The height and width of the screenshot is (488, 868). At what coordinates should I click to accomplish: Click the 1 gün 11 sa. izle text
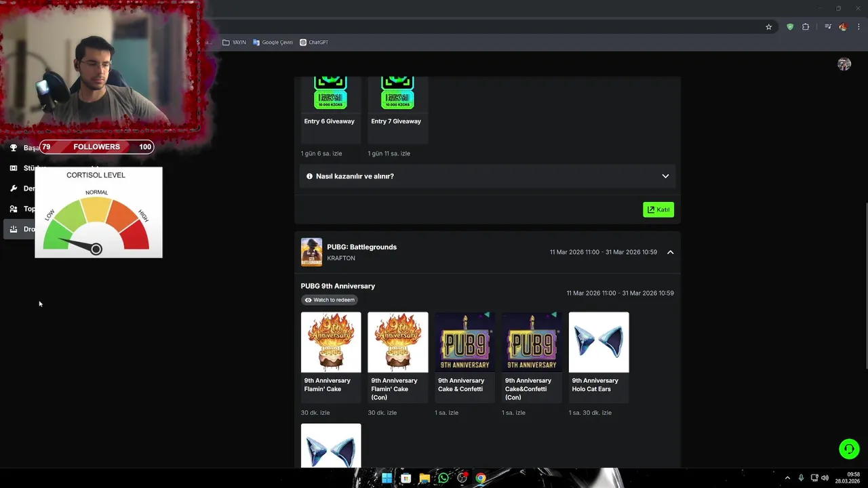tap(391, 153)
